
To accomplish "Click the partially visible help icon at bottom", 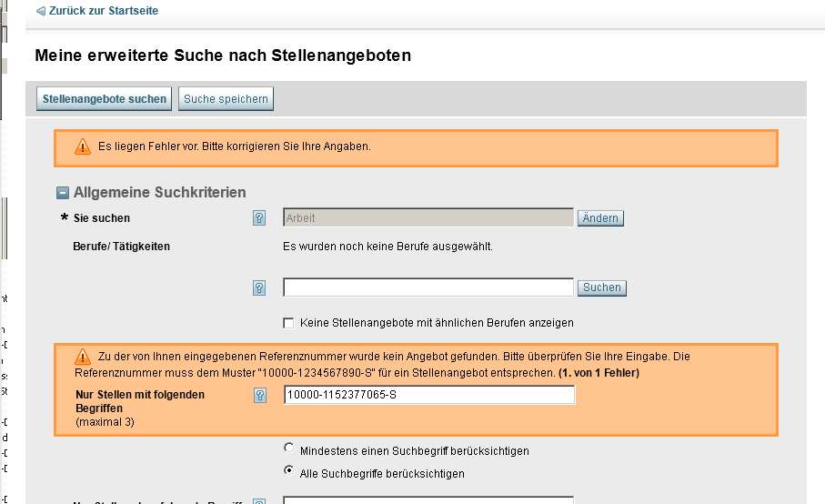I will [x=259, y=500].
